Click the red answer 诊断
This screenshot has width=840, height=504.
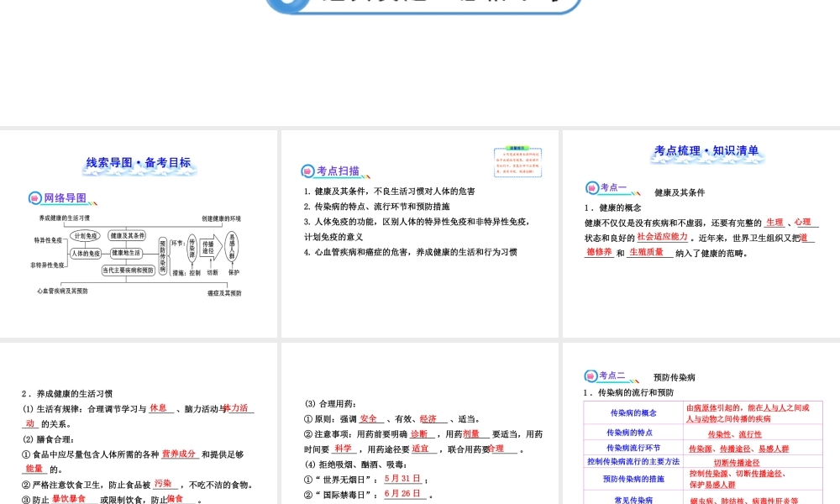tap(419, 433)
